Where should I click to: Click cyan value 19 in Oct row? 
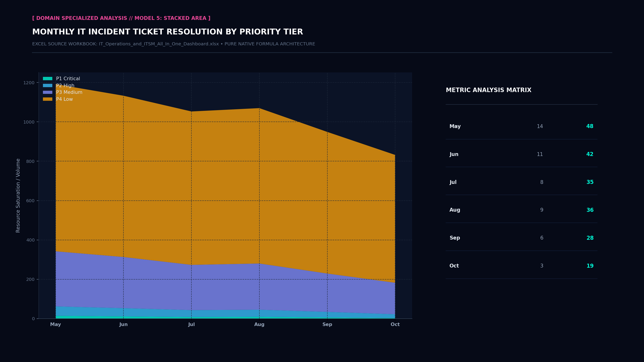point(590,266)
